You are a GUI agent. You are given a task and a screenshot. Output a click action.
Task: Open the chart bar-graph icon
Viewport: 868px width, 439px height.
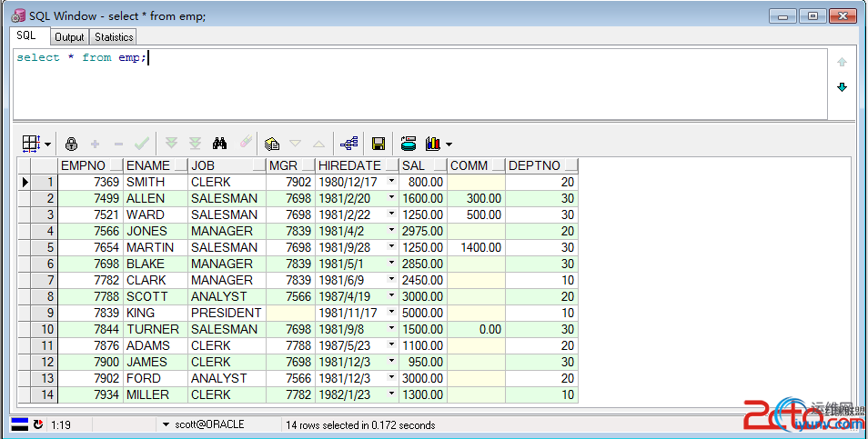pos(433,144)
